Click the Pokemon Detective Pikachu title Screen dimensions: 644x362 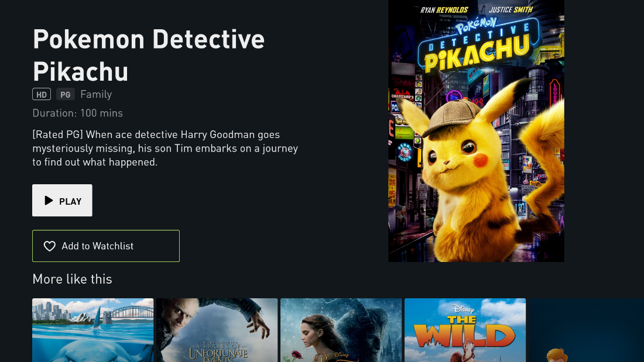(149, 56)
